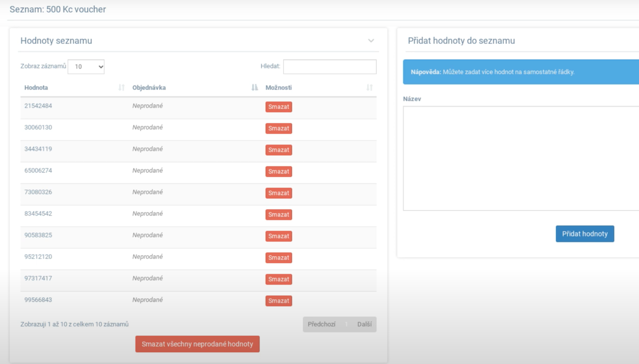The height and width of the screenshot is (364, 639).
Task: Select value text 30060130
Action: coord(38,127)
